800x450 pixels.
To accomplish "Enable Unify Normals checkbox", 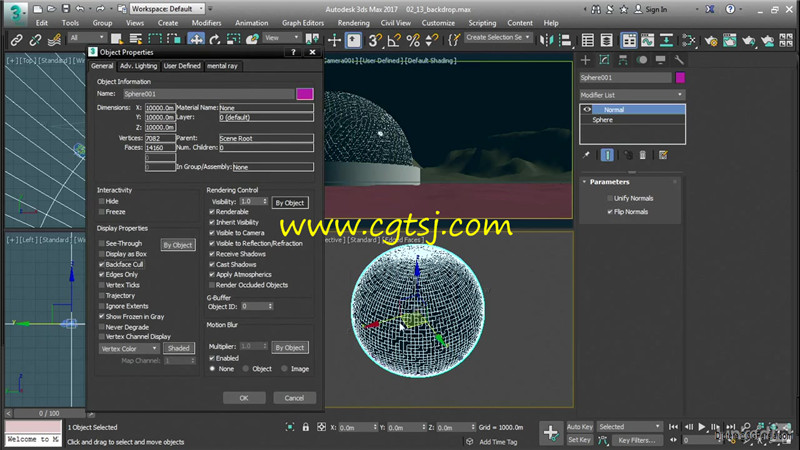I will click(x=610, y=198).
